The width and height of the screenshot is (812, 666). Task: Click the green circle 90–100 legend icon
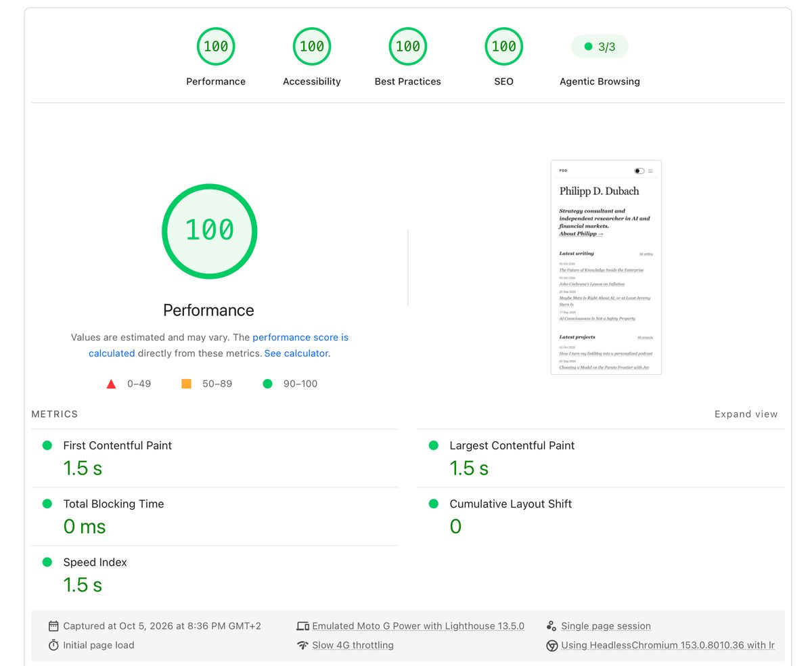tap(267, 384)
